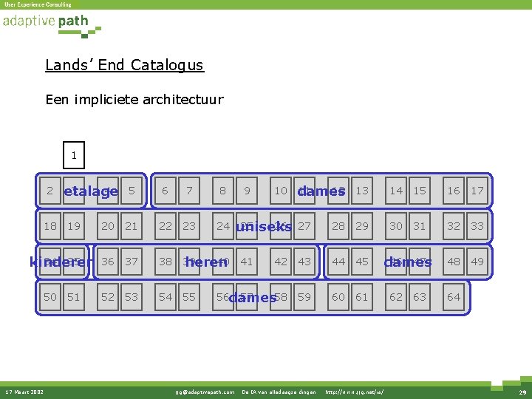Click page box 42
Screen dimensions: 532x399
point(281,262)
